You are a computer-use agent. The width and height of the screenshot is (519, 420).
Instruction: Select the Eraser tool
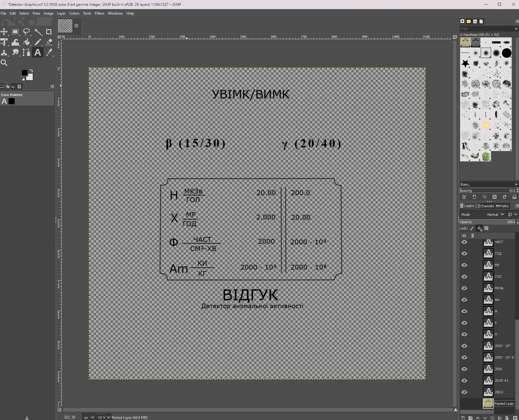[49, 42]
